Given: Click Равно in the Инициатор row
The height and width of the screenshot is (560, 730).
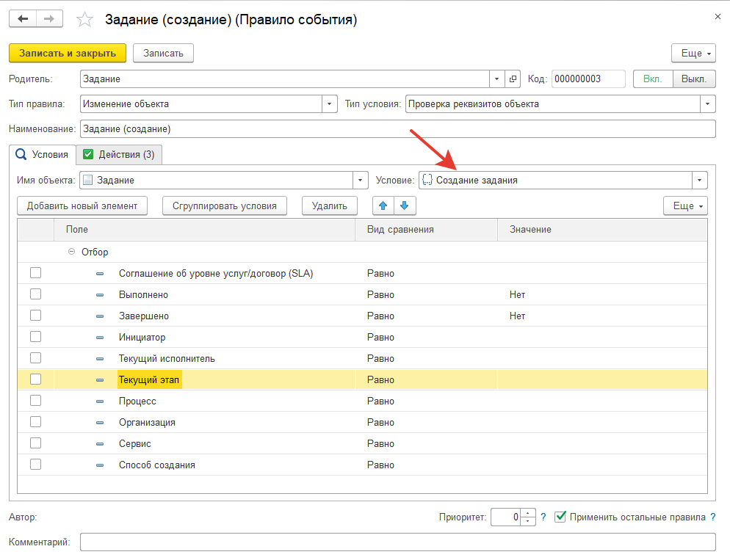Looking at the screenshot, I should pos(380,337).
